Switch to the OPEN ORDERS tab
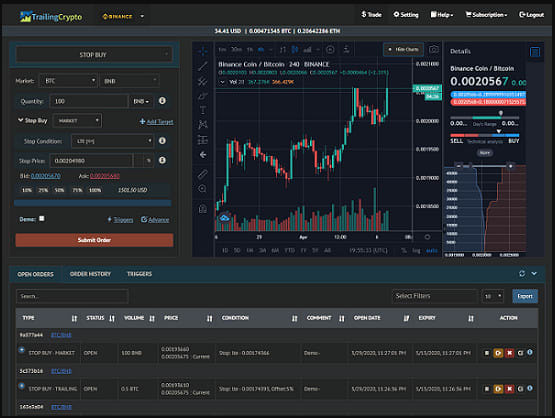Viewport: 555px width, 418px height. pyautogui.click(x=35, y=274)
